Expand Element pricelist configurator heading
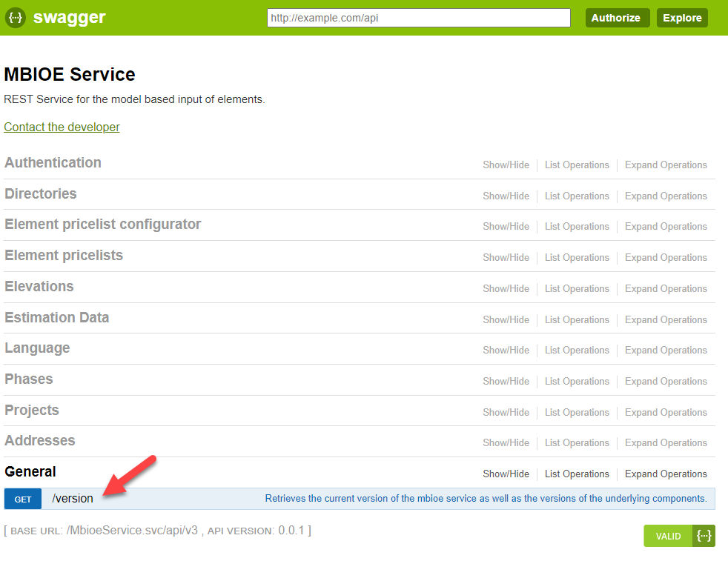 [102, 224]
